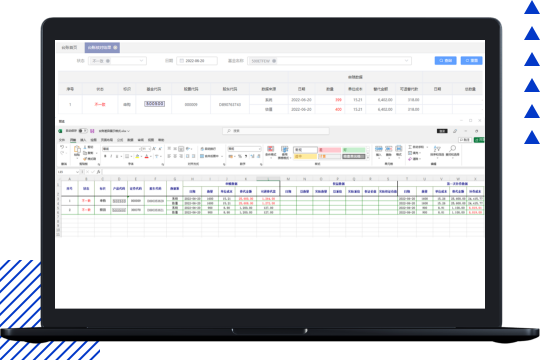The image size is (540, 360).
Task: Click the Decrease Decimal icon
Action: point(258,156)
